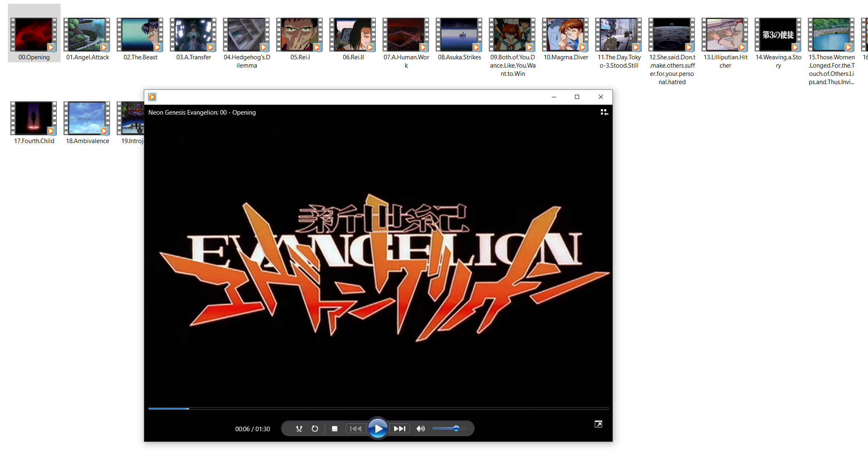
Task: Mute the player sound
Action: coord(420,429)
